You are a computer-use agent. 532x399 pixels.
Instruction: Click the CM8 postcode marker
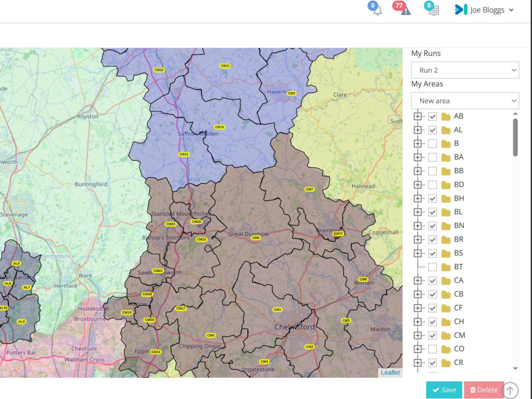363,279
